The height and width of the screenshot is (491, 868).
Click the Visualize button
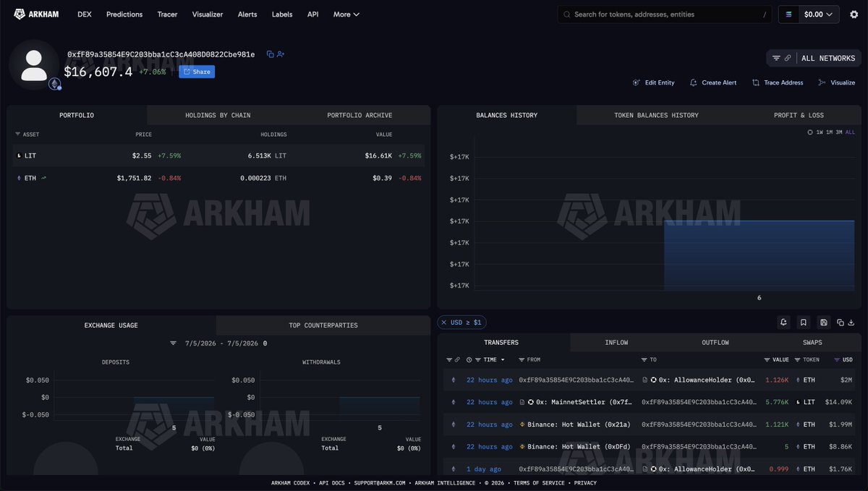(x=836, y=82)
